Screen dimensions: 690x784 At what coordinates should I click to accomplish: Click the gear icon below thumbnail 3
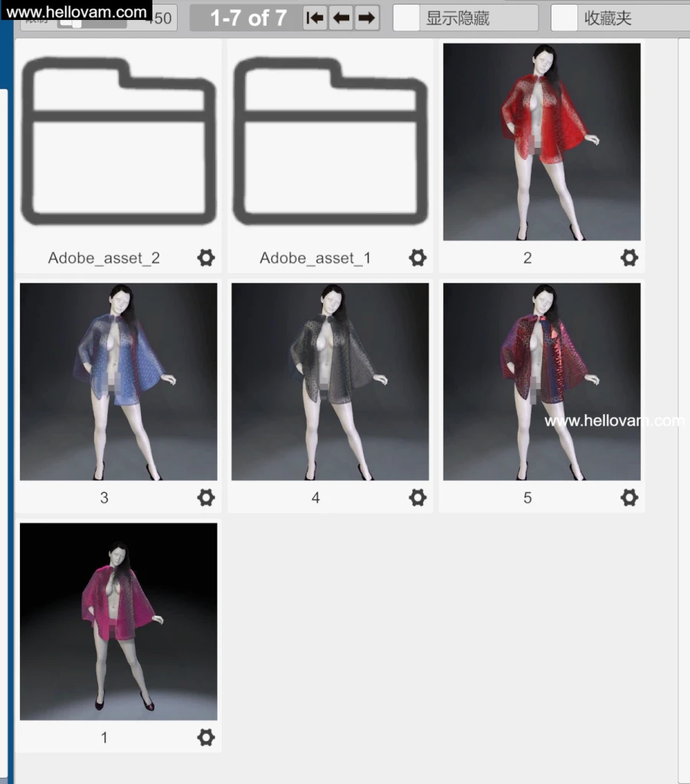pyautogui.click(x=206, y=498)
